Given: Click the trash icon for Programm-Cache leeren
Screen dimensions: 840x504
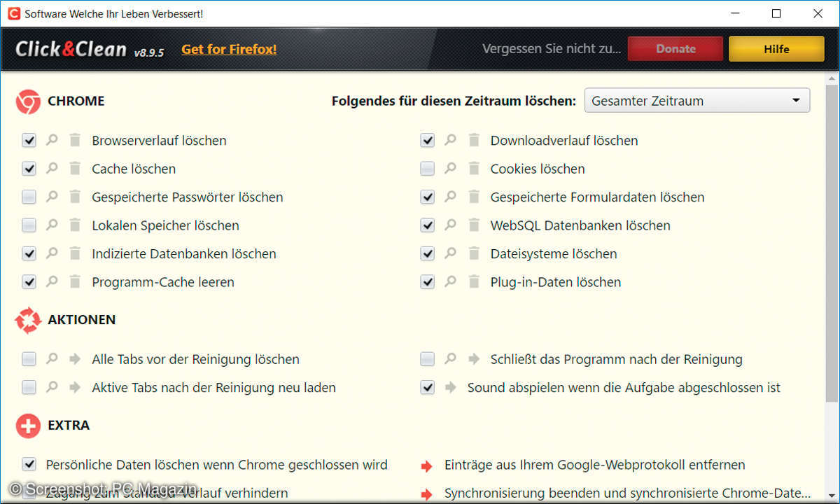Looking at the screenshot, I should (75, 282).
